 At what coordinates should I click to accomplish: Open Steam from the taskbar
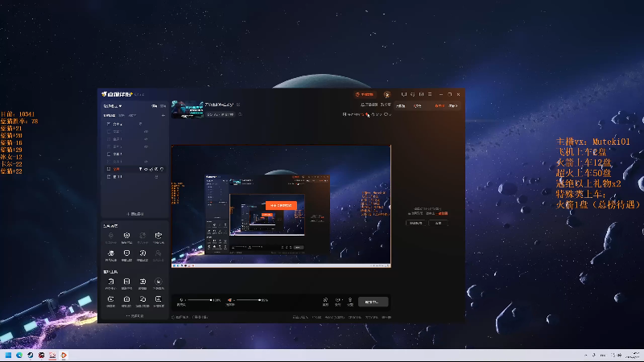(x=31, y=355)
